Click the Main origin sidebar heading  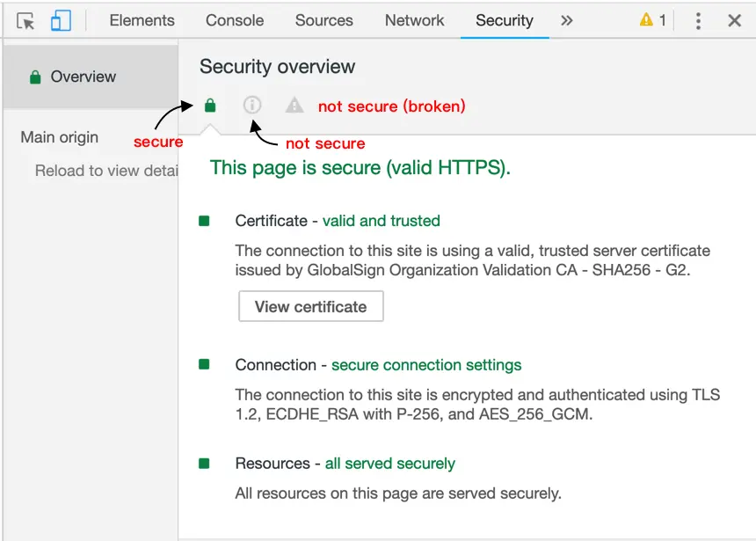[x=60, y=137]
